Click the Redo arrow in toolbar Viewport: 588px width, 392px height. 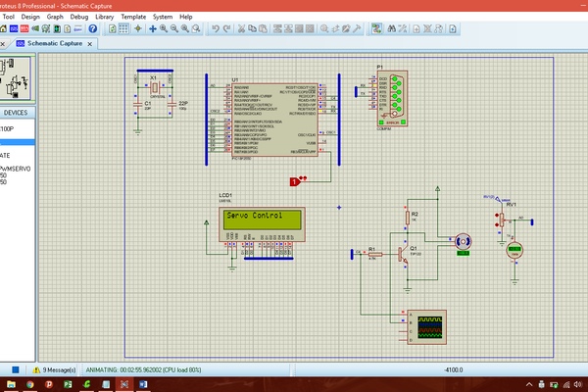(x=227, y=29)
